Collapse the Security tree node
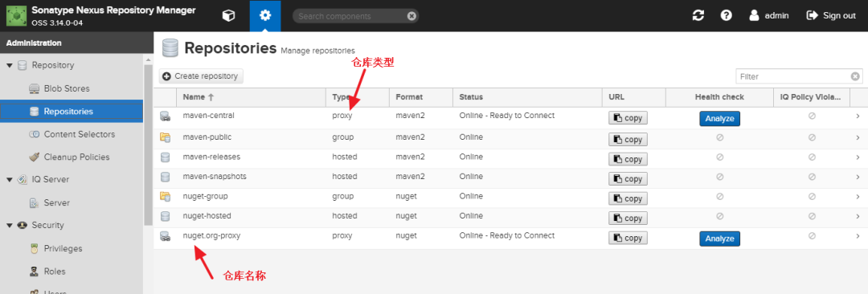This screenshot has height=294, width=868. (10, 226)
